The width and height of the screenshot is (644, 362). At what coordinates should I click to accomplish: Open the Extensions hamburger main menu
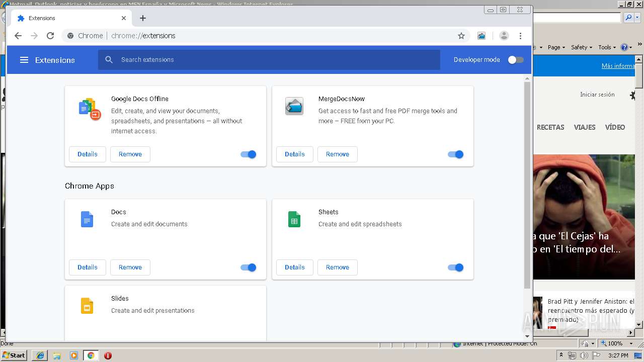pos(24,60)
